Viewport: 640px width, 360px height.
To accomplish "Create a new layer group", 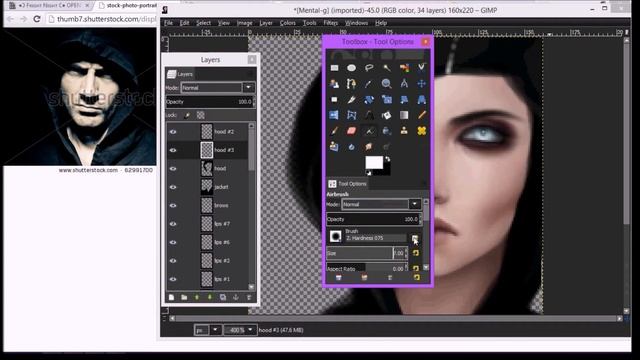I will [x=184, y=297].
